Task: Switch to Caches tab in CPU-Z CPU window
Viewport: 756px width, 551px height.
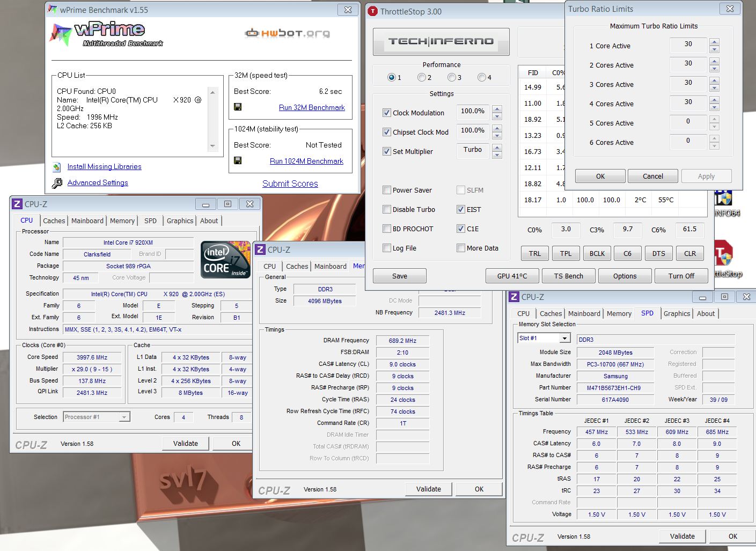Action: [x=54, y=221]
